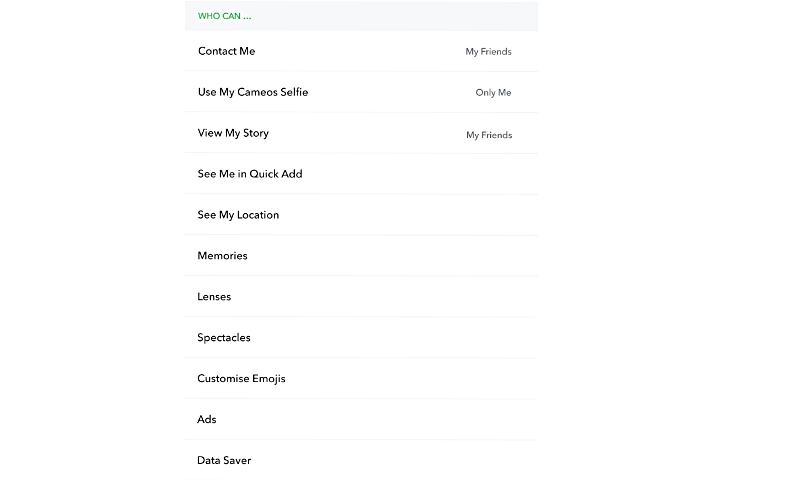Open the Lenses settings
Image resolution: width=800 pixels, height=480 pixels.
[214, 297]
